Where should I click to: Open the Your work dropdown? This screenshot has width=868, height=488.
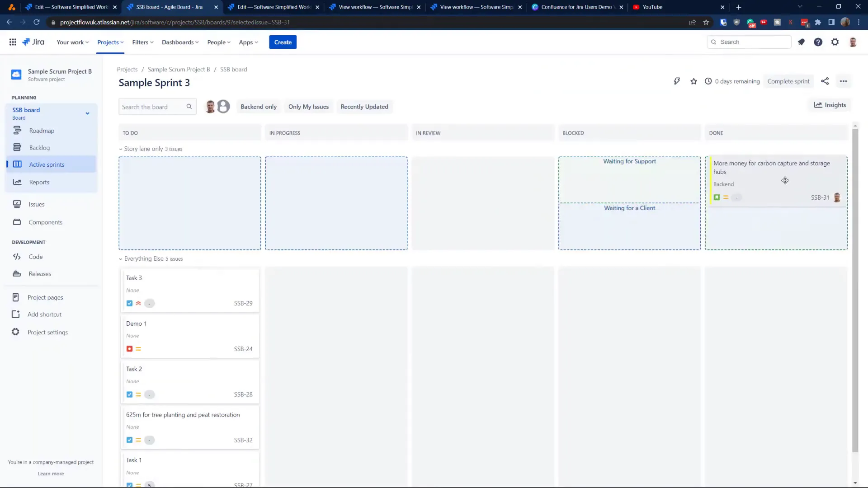click(72, 42)
